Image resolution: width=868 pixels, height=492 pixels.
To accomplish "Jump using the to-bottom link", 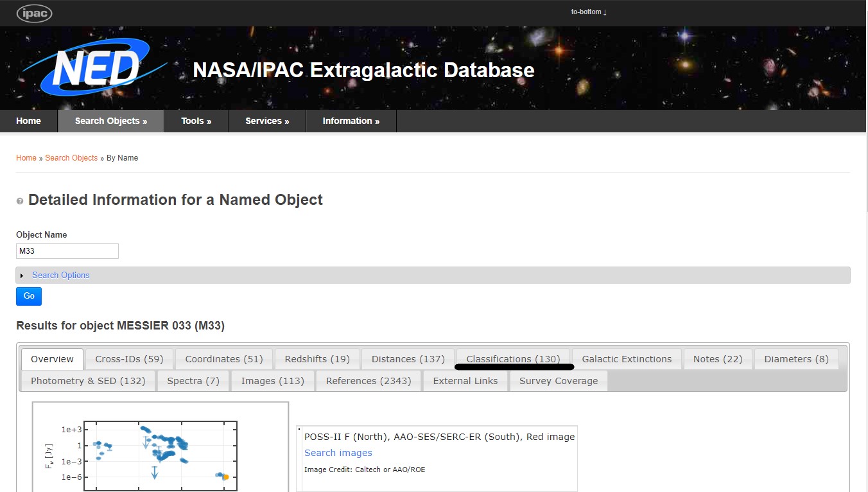I will (589, 12).
